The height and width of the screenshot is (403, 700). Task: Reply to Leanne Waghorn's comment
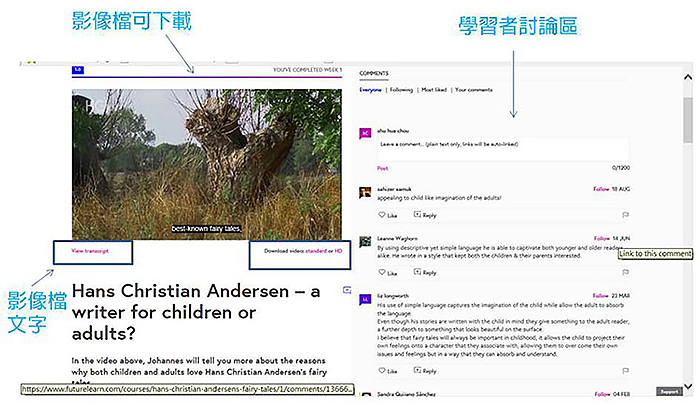pos(425,272)
